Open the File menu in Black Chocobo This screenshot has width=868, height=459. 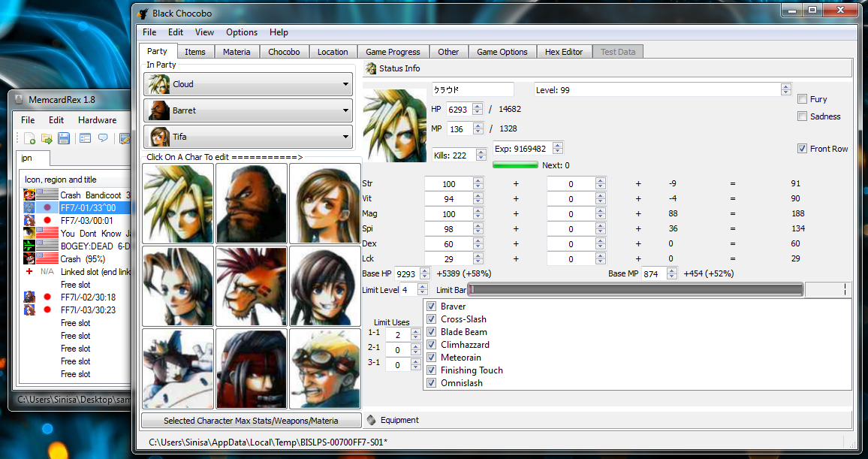149,32
